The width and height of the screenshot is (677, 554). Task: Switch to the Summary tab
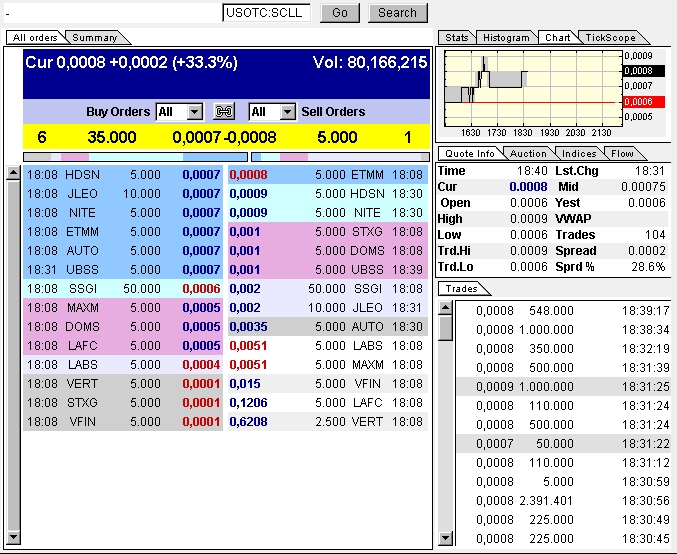95,38
